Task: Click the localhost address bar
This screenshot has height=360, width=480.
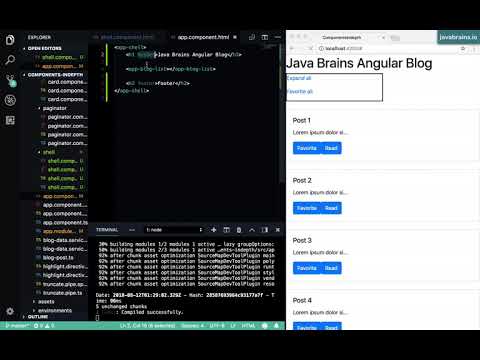Action: 388,49
